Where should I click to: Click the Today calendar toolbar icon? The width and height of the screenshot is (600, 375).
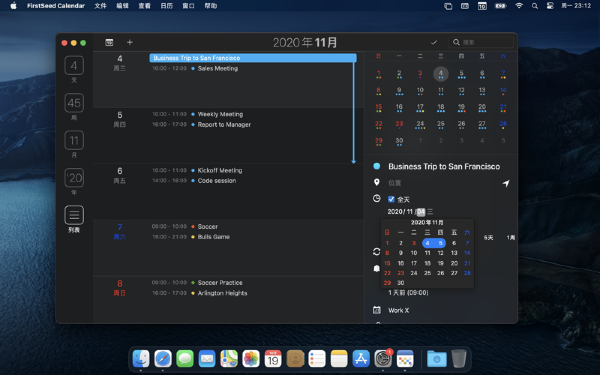coord(109,42)
